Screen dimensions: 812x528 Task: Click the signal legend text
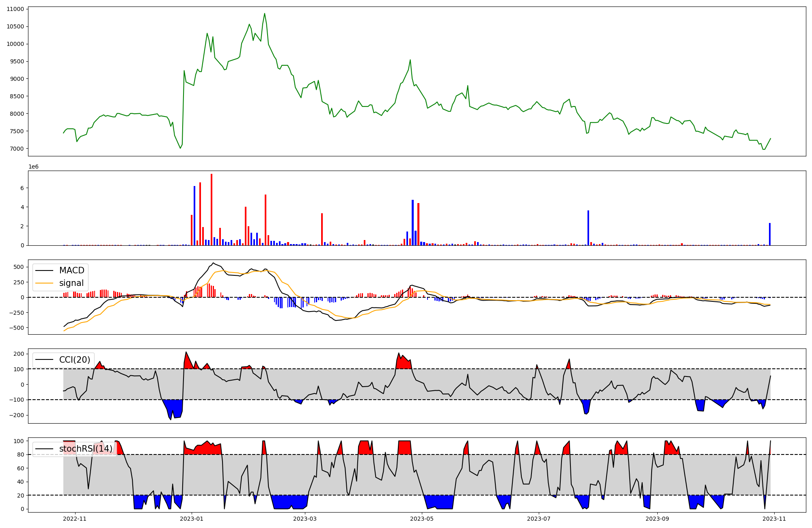[71, 283]
